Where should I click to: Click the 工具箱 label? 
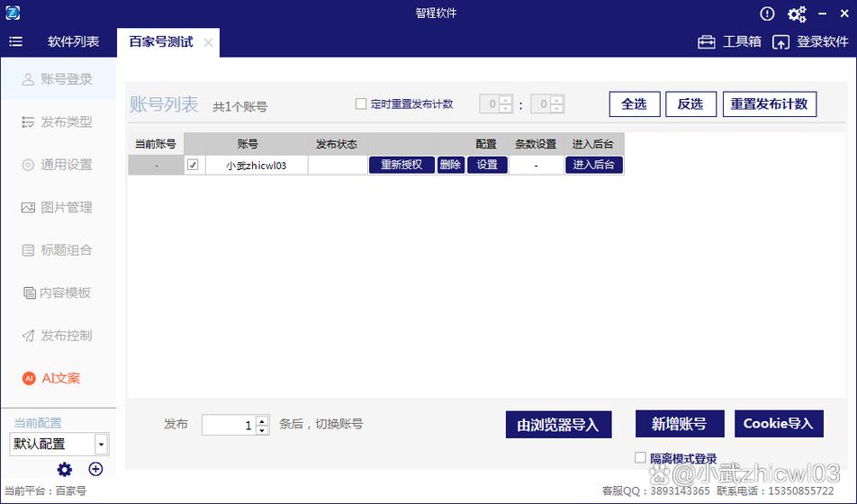click(742, 41)
